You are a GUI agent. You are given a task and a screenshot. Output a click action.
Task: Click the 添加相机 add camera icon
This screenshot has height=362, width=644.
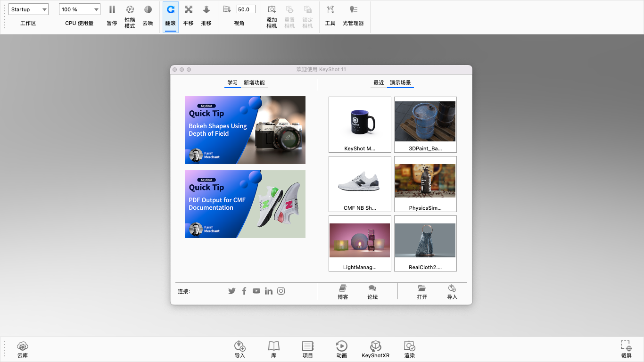pyautogui.click(x=272, y=10)
